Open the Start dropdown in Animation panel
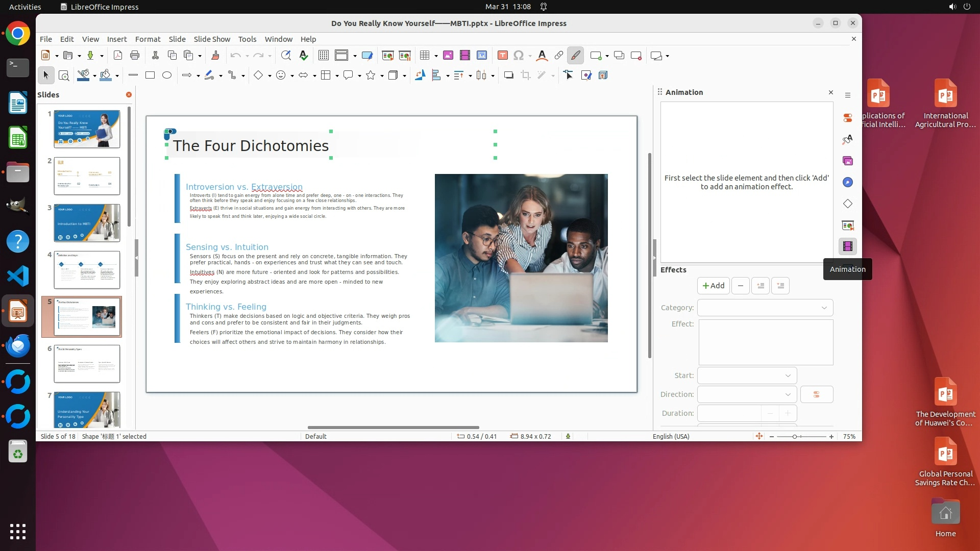This screenshot has height=551, width=980. (x=747, y=375)
